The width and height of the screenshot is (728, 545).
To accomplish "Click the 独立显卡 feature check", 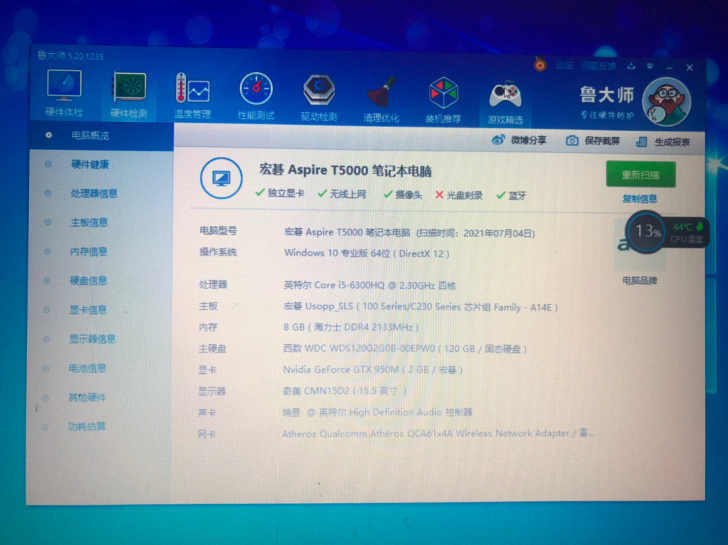I will pos(280,193).
